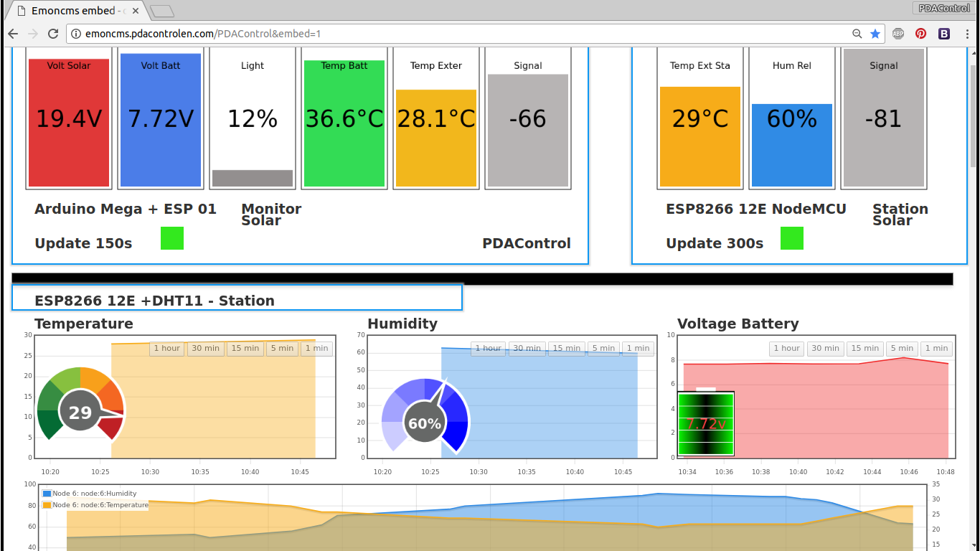Bookmark the page with the star icon
Viewport: 980px width, 551px height.
click(875, 34)
